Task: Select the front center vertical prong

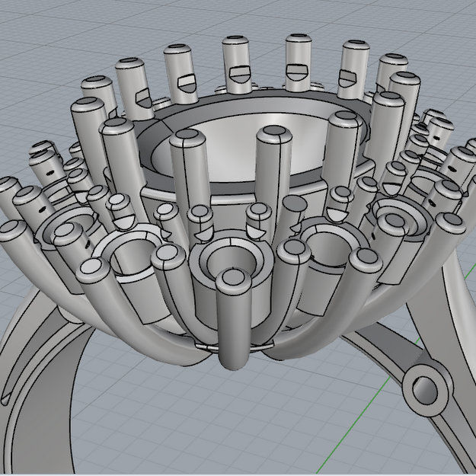Action: coord(234,318)
